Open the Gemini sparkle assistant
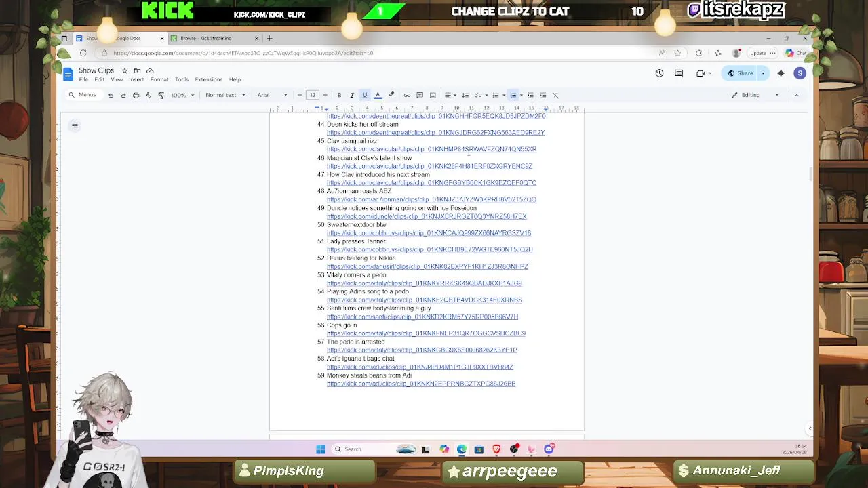 pos(781,73)
